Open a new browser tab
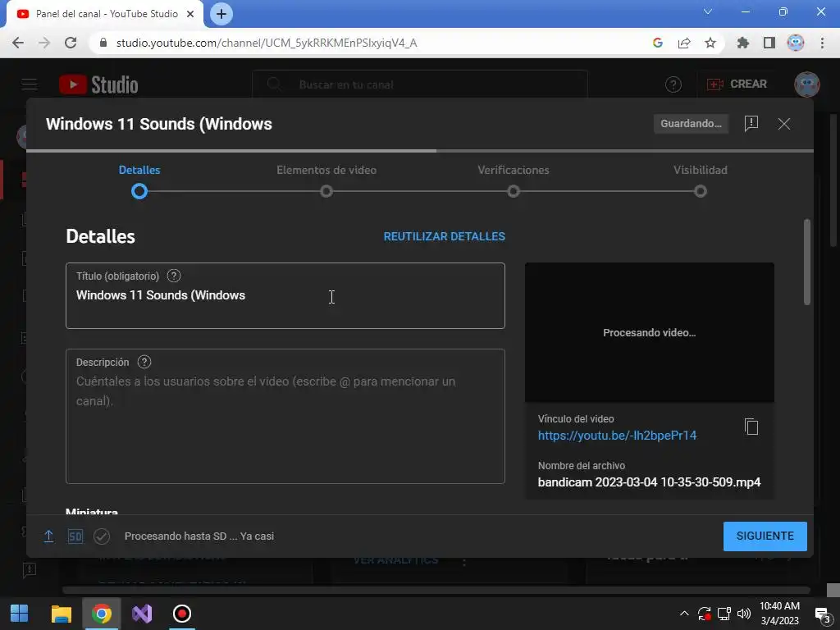 click(221, 14)
